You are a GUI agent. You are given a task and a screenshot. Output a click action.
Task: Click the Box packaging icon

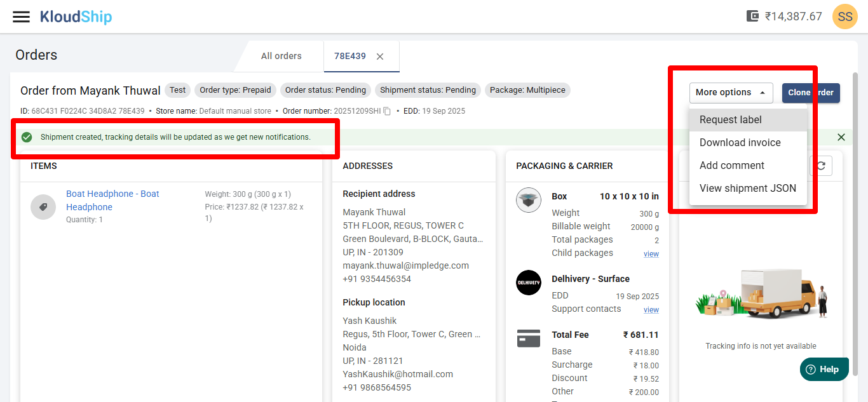(529, 200)
